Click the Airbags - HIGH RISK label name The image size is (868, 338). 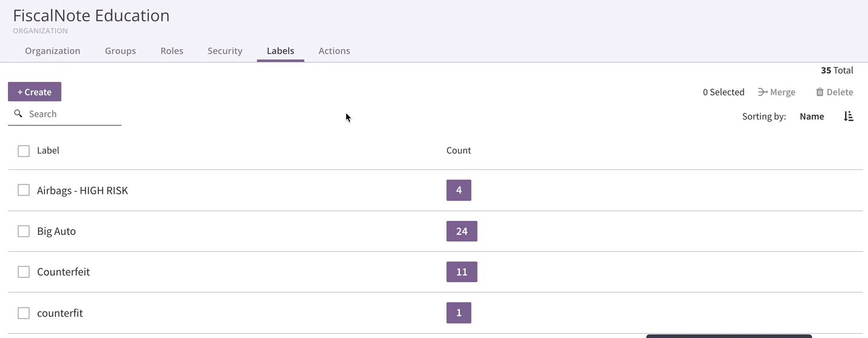coord(83,191)
